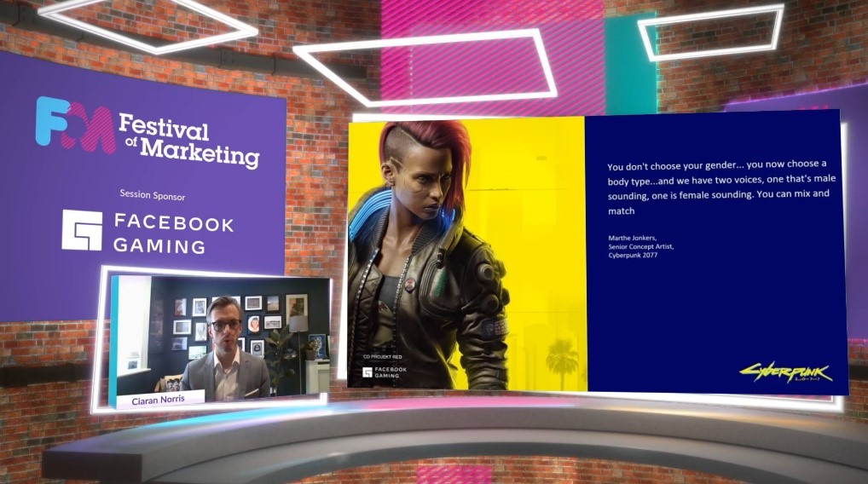Screen dimensions: 868x484
Task: Click the 'Senior Concept Artist,' line
Action: pos(641,247)
